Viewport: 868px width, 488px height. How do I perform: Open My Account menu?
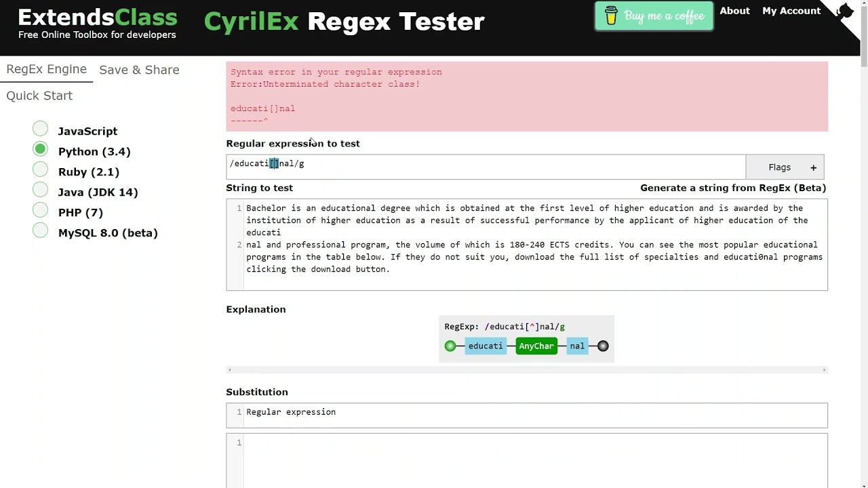click(x=791, y=11)
